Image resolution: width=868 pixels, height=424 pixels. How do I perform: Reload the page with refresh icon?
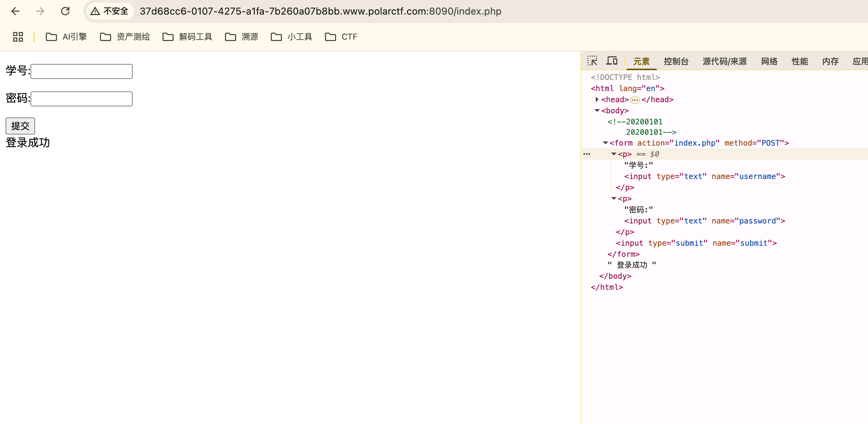65,11
